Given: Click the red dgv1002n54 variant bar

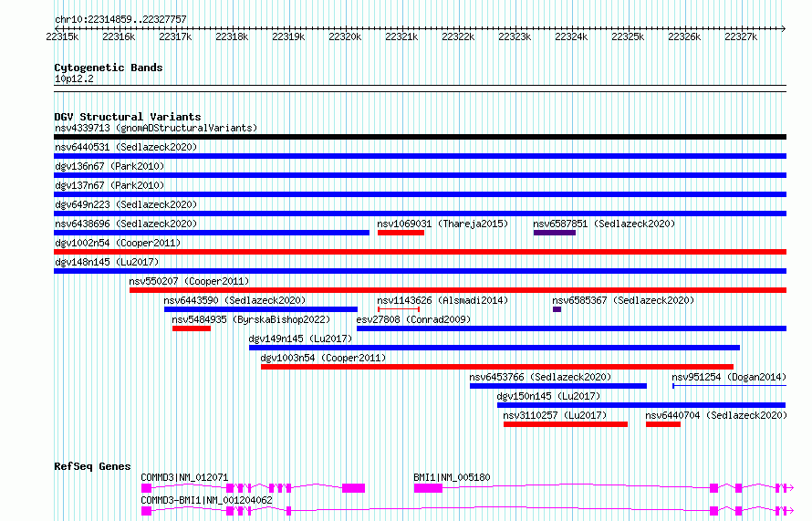Looking at the screenshot, I should click(x=420, y=252).
